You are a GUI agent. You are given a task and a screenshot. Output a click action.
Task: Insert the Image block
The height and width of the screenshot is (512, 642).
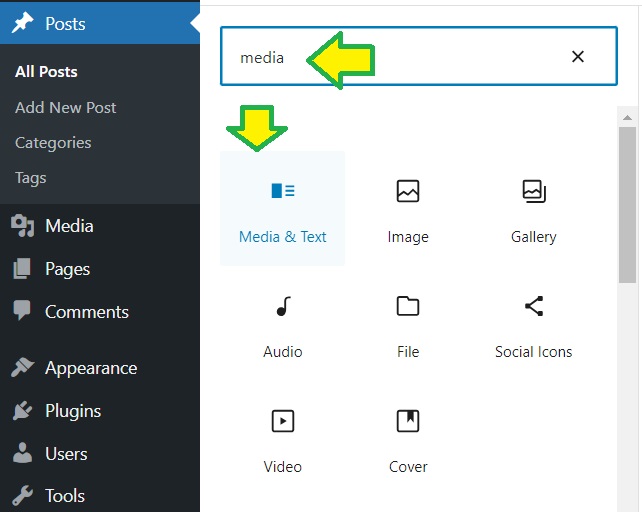[408, 208]
